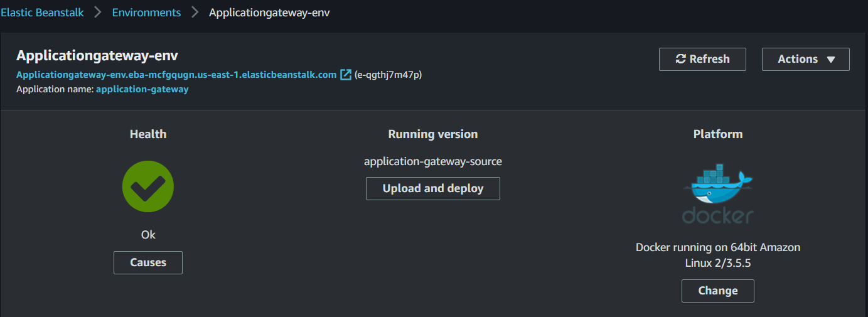The image size is (868, 317).
Task: Click the green health checkmark icon
Action: pos(148,186)
